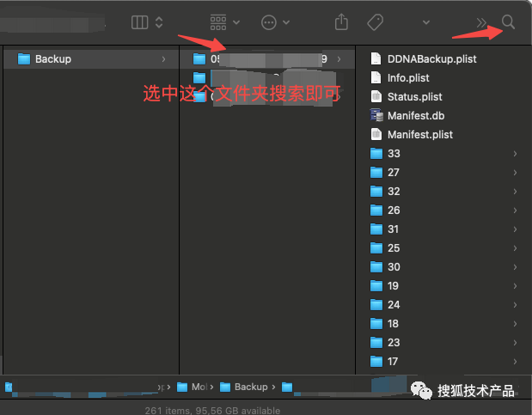Expand folder 31 chevron
This screenshot has height=415, width=532.
(x=515, y=229)
